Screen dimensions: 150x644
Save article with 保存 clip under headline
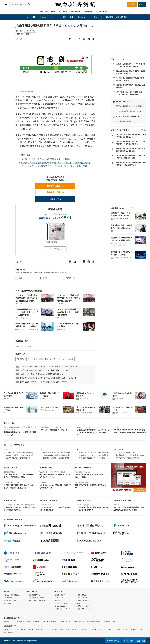tap(19, 39)
